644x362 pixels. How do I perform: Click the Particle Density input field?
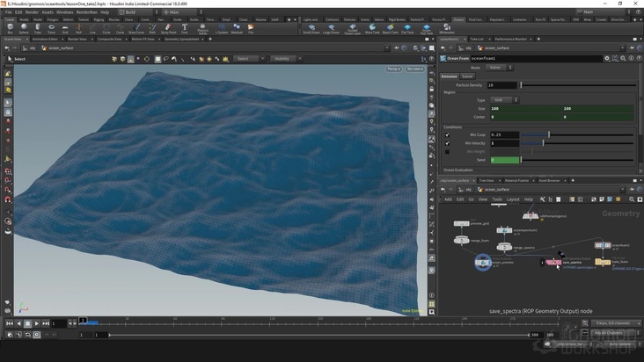pos(503,84)
